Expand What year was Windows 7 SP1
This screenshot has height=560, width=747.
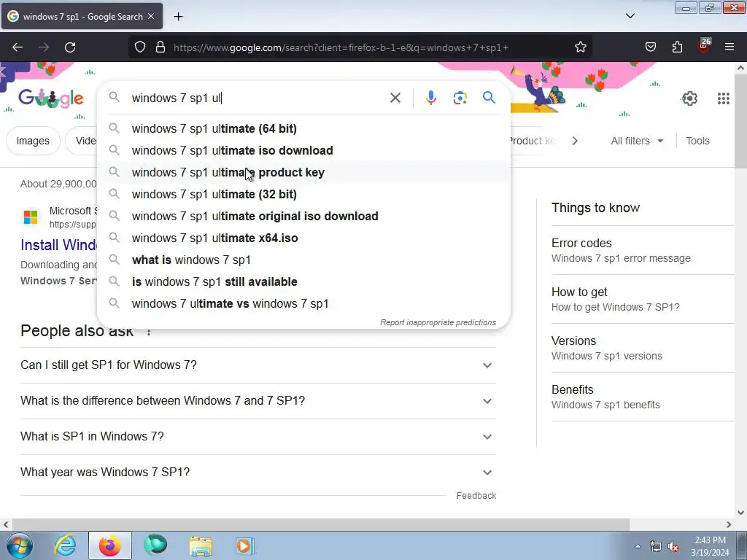(258, 472)
